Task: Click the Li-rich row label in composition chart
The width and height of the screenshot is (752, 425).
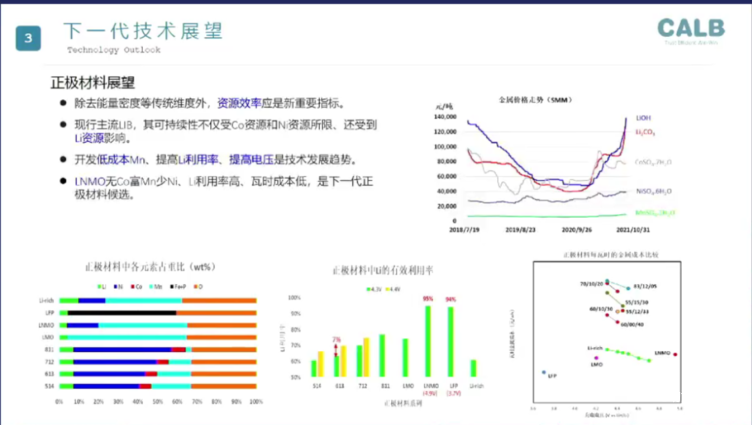Action: pos(47,301)
